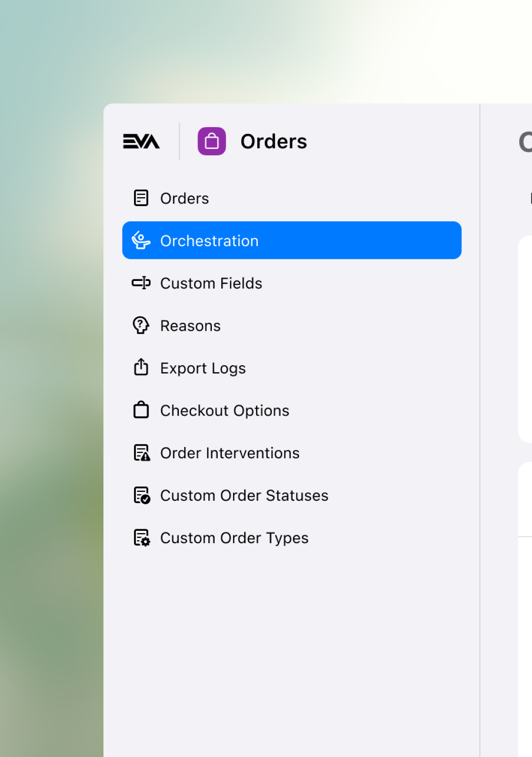This screenshot has width=532, height=757.
Task: Click the Custom Order Statuses checkmark-document icon
Action: (x=141, y=494)
